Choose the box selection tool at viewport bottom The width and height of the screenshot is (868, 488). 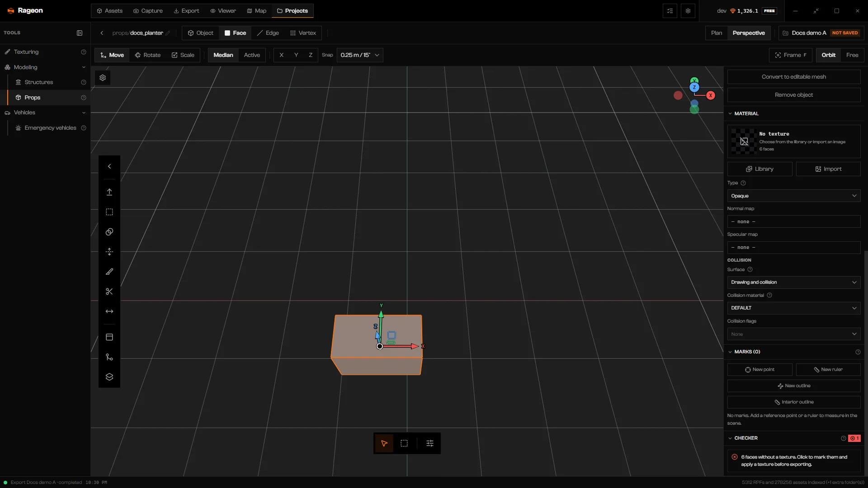tap(404, 444)
